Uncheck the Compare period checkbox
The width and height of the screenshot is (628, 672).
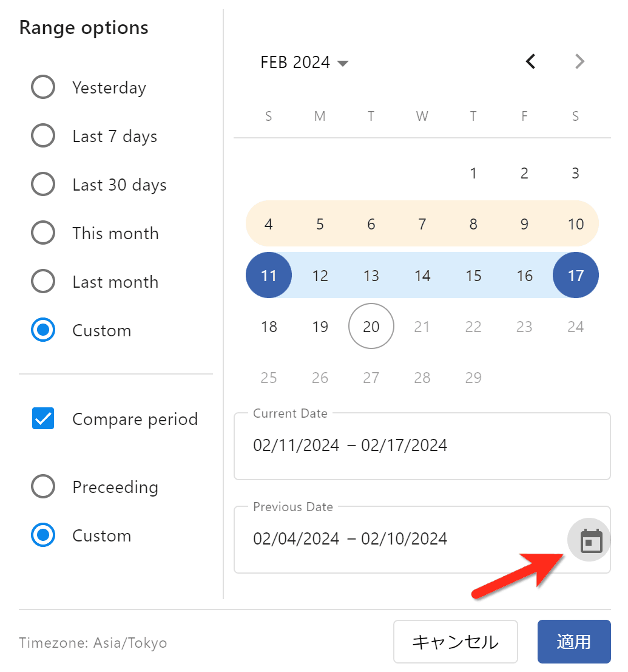(43, 419)
